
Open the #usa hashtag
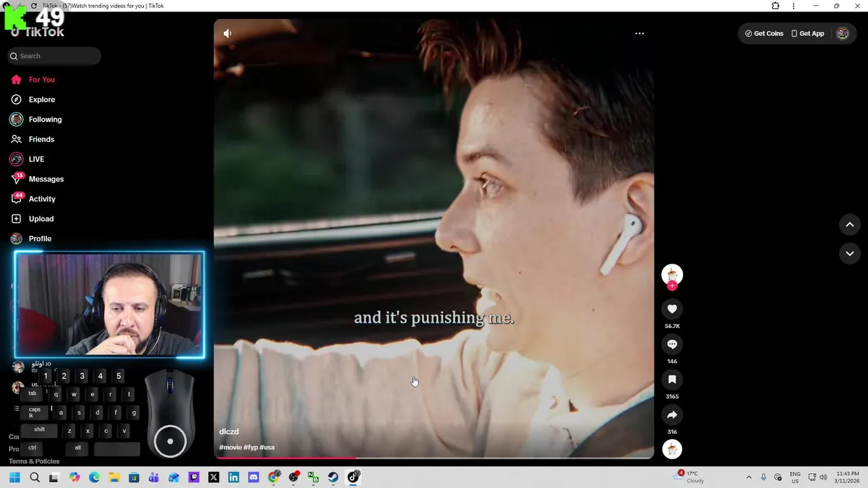[267, 447]
